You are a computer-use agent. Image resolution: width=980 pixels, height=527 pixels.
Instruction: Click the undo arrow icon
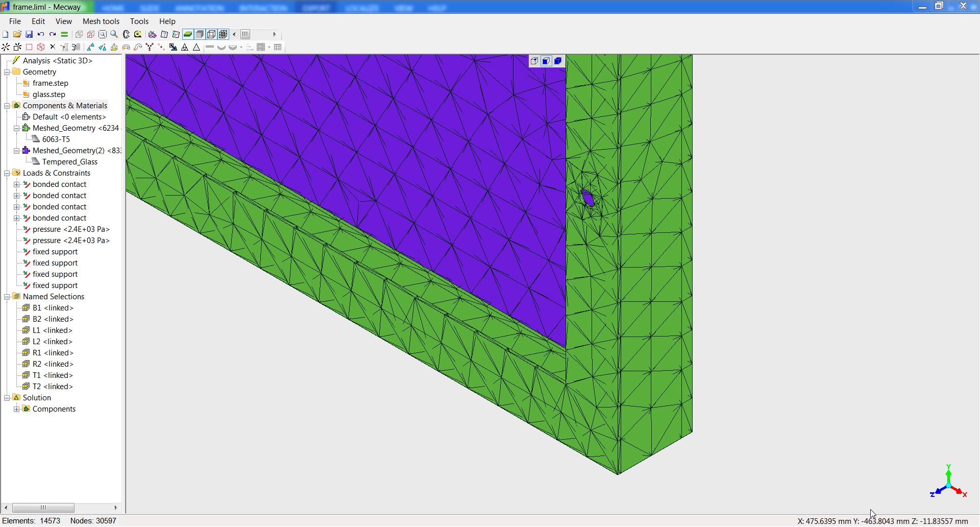(41, 34)
